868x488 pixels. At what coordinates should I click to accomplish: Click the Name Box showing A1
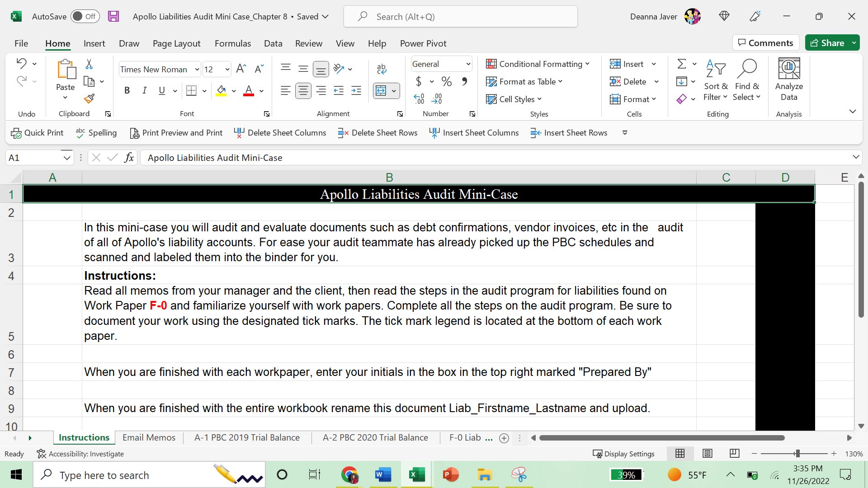click(36, 157)
